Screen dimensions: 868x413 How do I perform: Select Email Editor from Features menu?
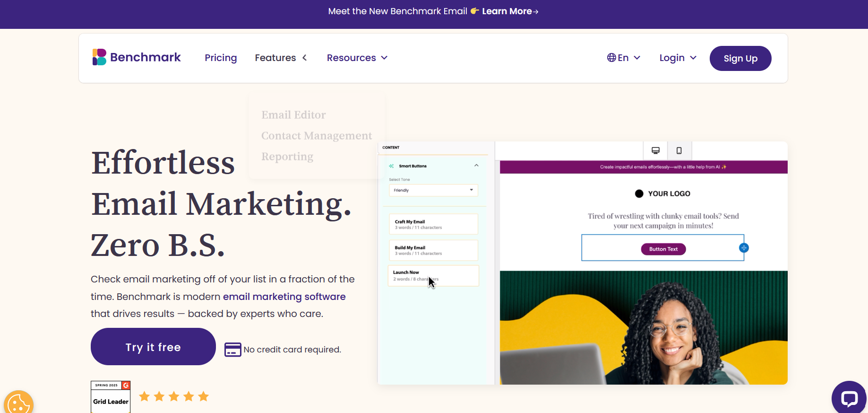(x=293, y=115)
